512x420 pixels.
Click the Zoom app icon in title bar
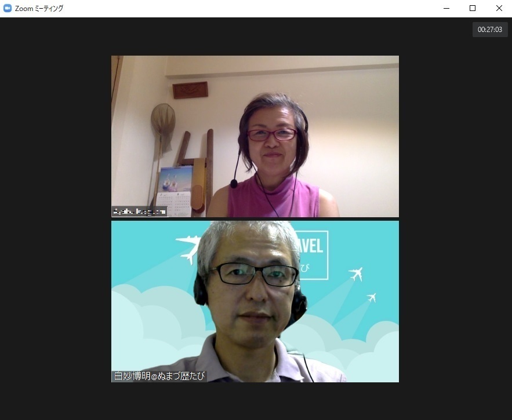click(x=8, y=8)
